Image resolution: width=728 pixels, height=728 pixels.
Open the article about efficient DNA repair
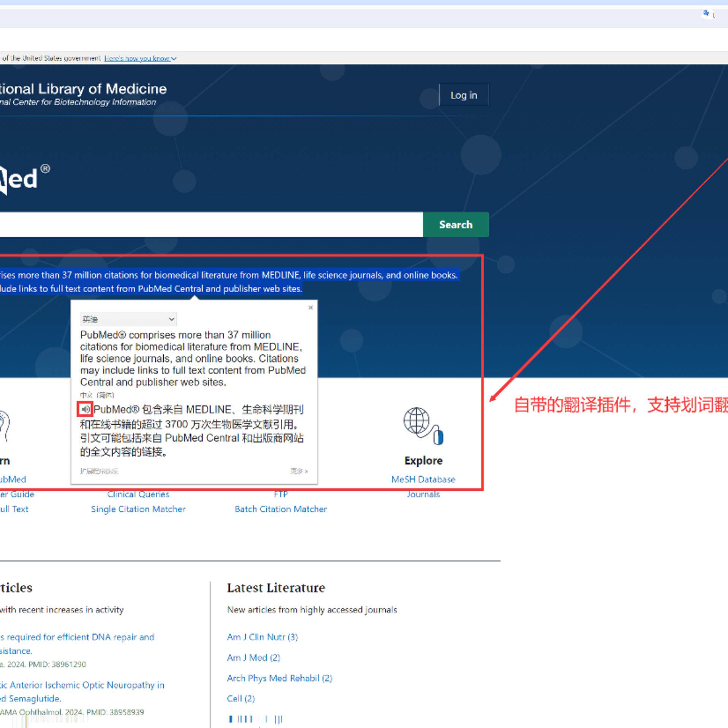(x=77, y=644)
